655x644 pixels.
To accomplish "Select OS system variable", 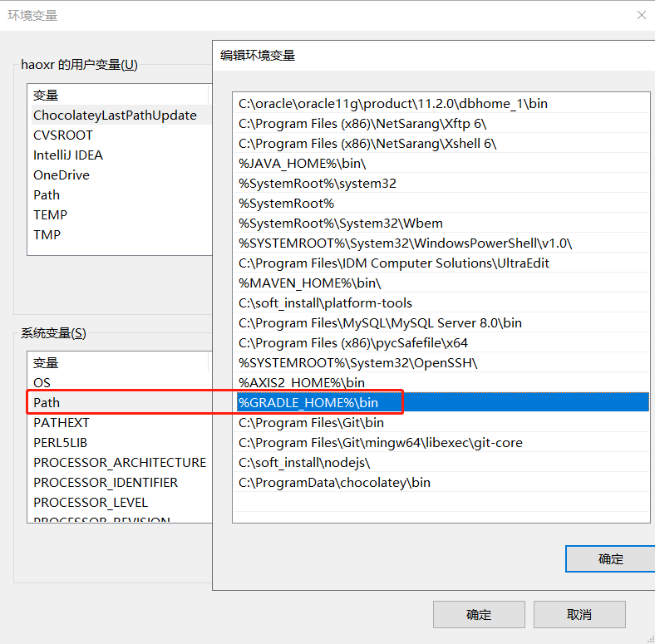I will tap(120, 382).
